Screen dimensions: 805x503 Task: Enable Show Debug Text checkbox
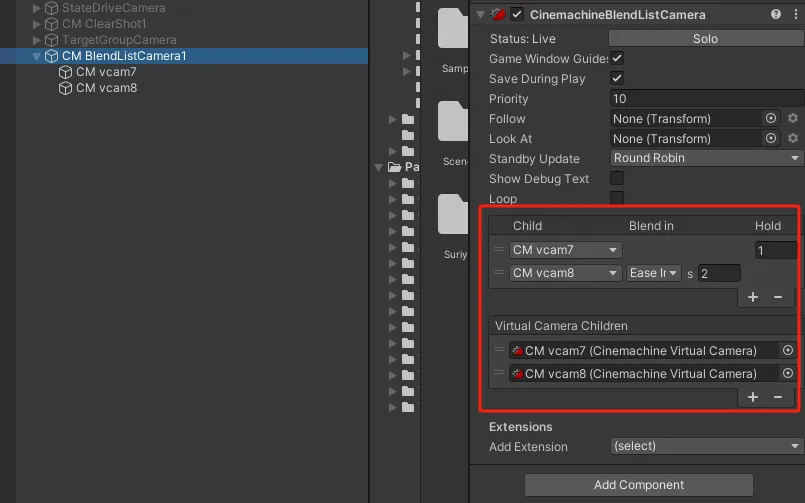click(617, 178)
